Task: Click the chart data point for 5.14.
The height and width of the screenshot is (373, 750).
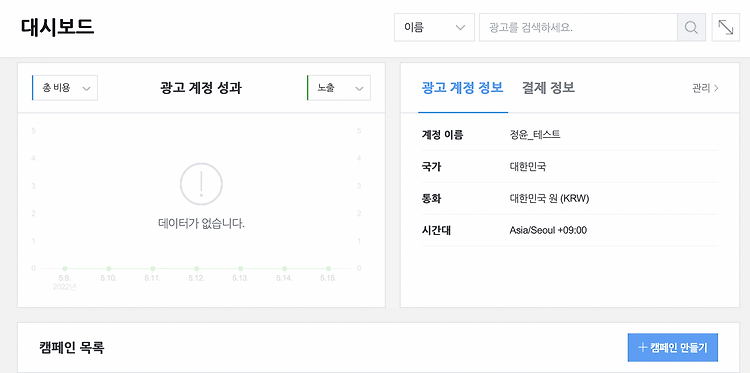Action: click(x=285, y=269)
